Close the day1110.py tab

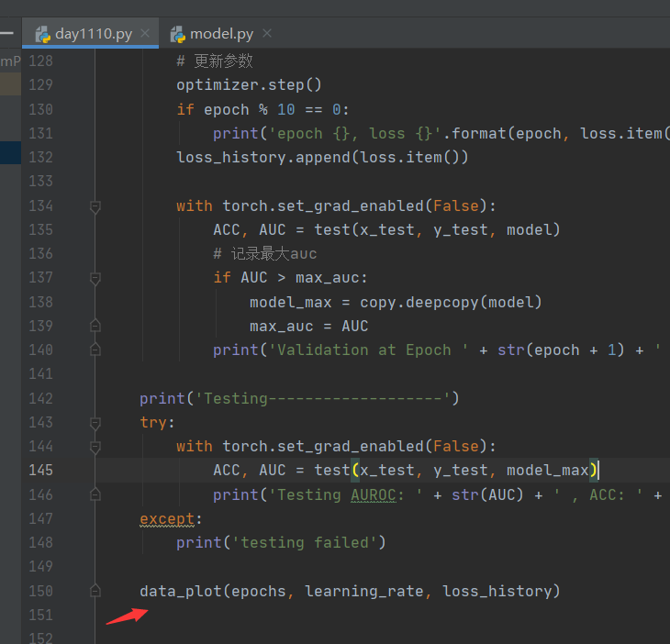[145, 33]
